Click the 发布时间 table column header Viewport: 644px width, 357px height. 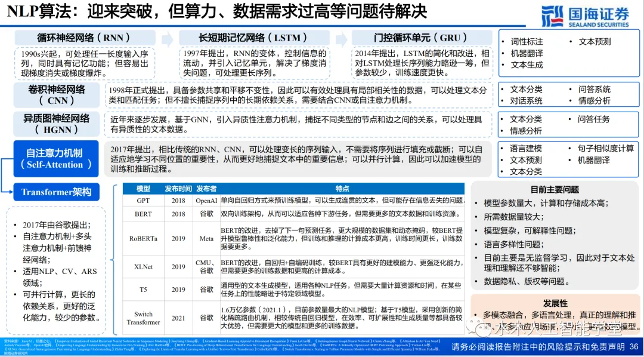click(178, 189)
